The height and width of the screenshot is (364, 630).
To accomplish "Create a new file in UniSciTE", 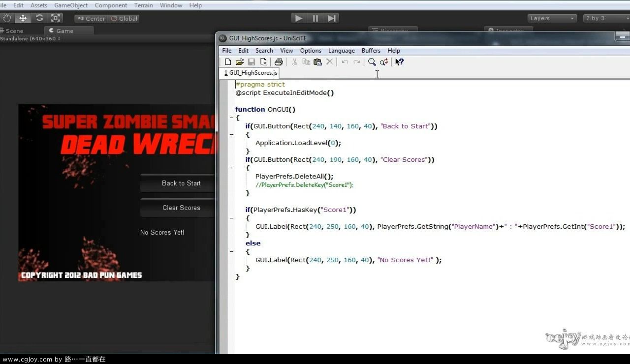I will 228,62.
